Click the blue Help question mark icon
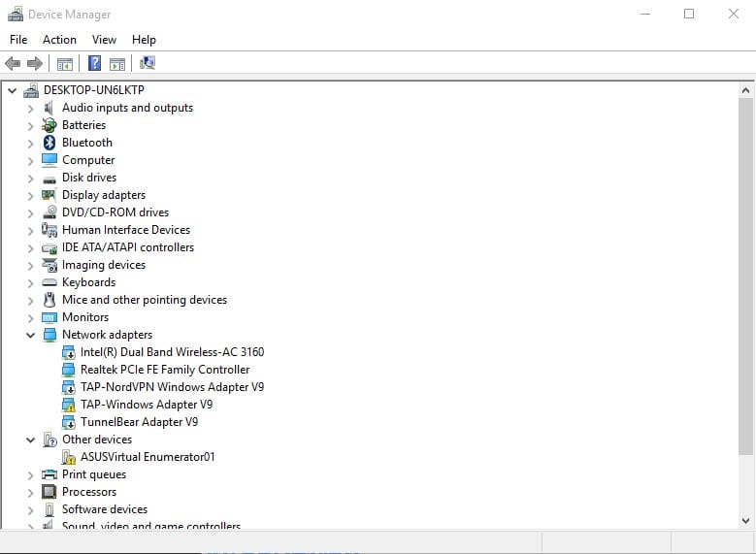The image size is (756, 554). click(94, 64)
